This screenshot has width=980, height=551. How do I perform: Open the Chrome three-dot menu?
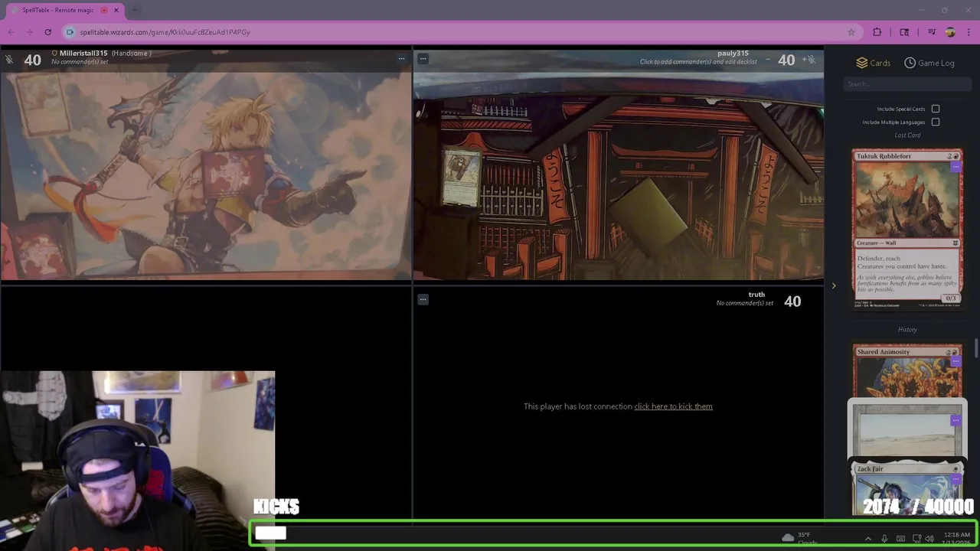969,32
